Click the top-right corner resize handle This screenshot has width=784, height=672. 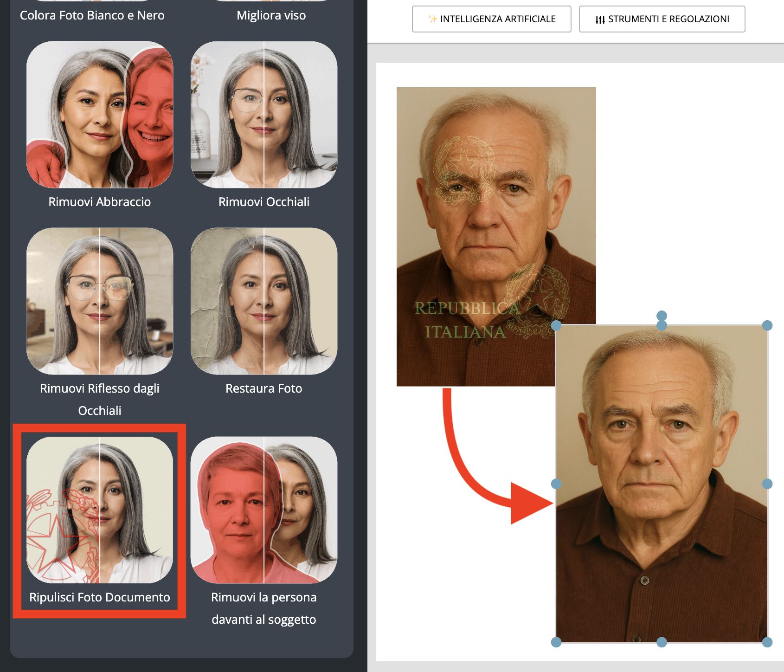(x=767, y=325)
